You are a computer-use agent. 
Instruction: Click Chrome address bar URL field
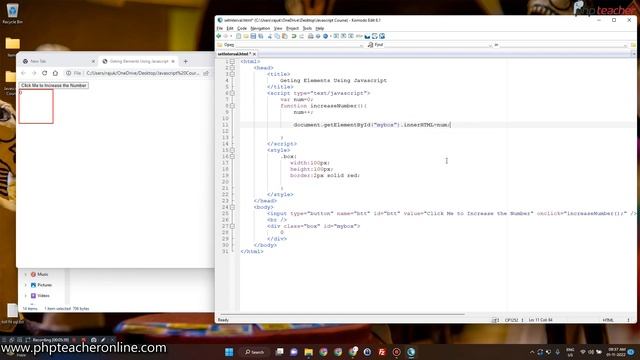click(143, 73)
